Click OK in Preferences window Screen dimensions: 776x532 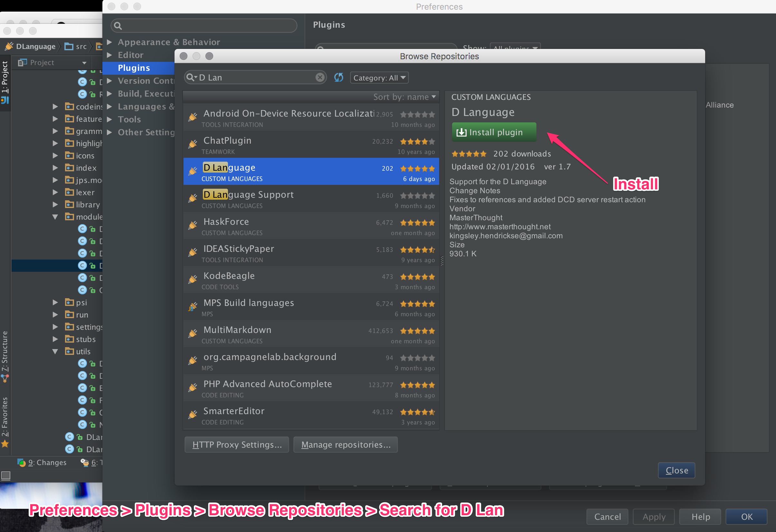[747, 517]
